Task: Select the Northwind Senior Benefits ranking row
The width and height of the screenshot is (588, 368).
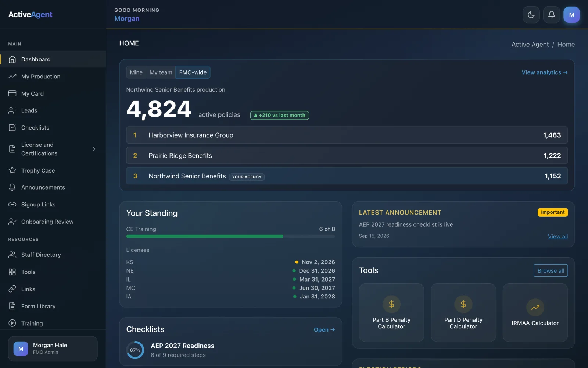Action: tap(347, 176)
